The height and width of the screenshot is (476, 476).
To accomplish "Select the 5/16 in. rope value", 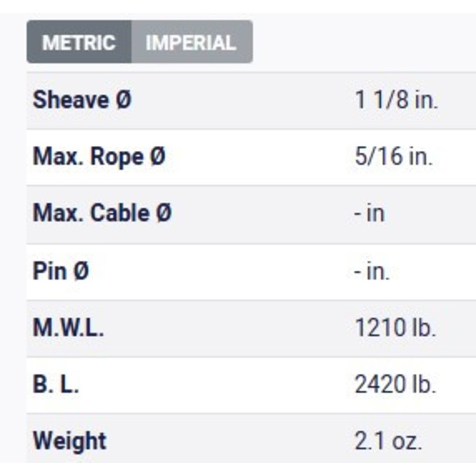I will click(x=393, y=156).
